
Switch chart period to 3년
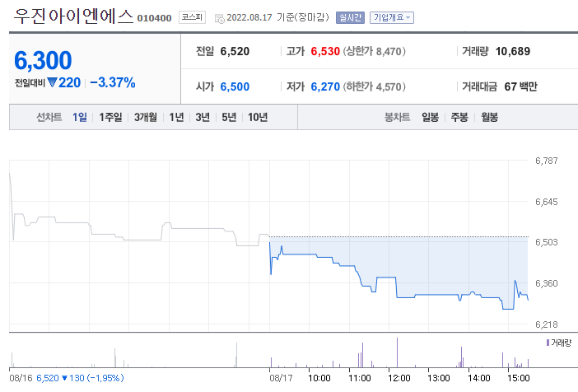[x=203, y=117]
